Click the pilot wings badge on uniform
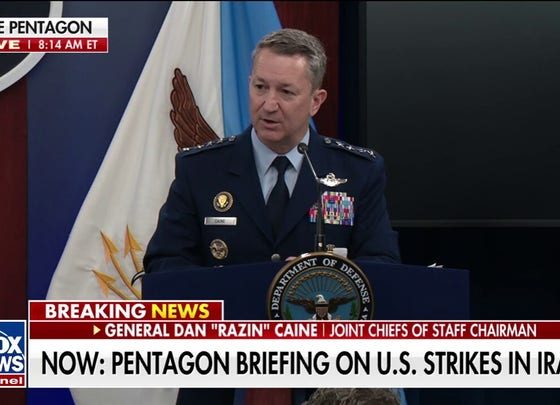Screen dimensions: 560x405 click(x=332, y=181)
